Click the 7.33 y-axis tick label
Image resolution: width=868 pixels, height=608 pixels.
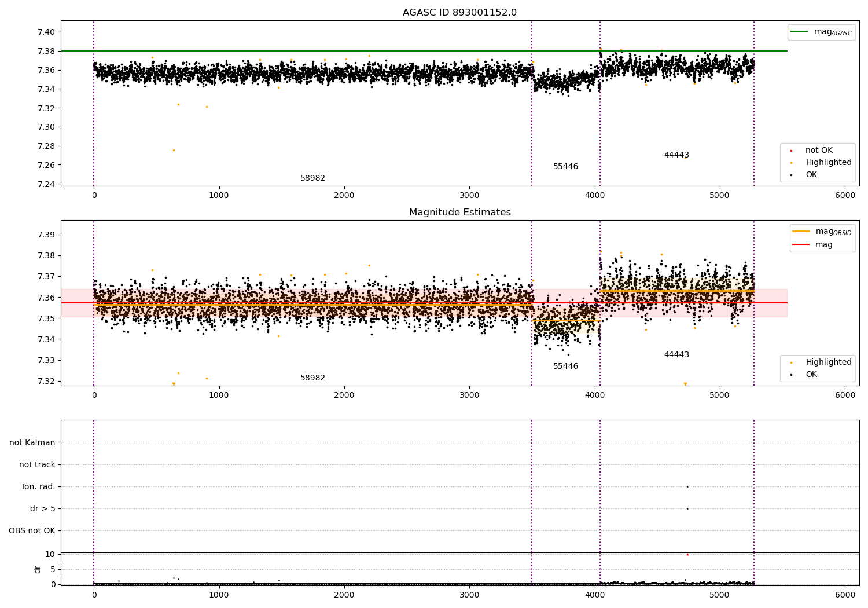(47, 360)
